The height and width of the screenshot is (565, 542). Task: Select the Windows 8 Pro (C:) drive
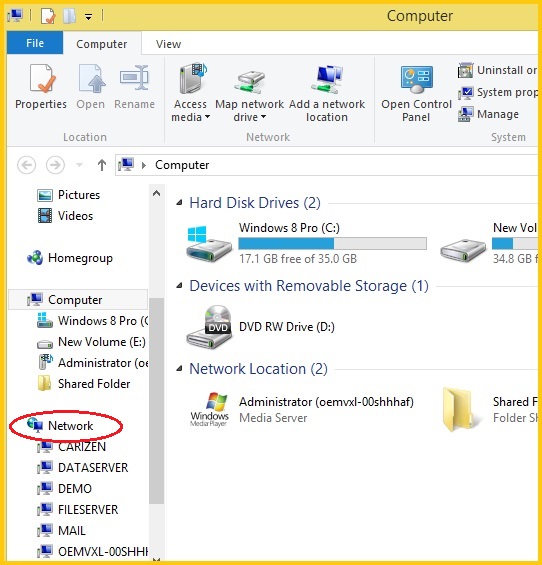point(307,243)
